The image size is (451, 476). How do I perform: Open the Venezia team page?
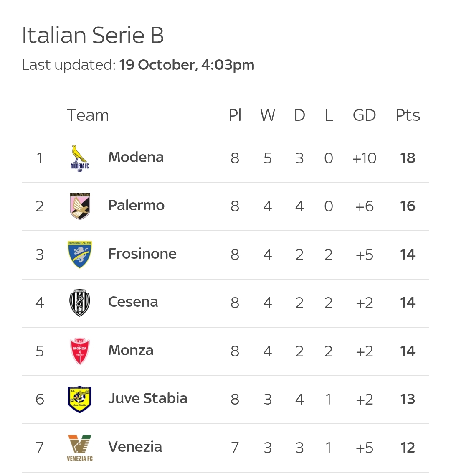(135, 447)
